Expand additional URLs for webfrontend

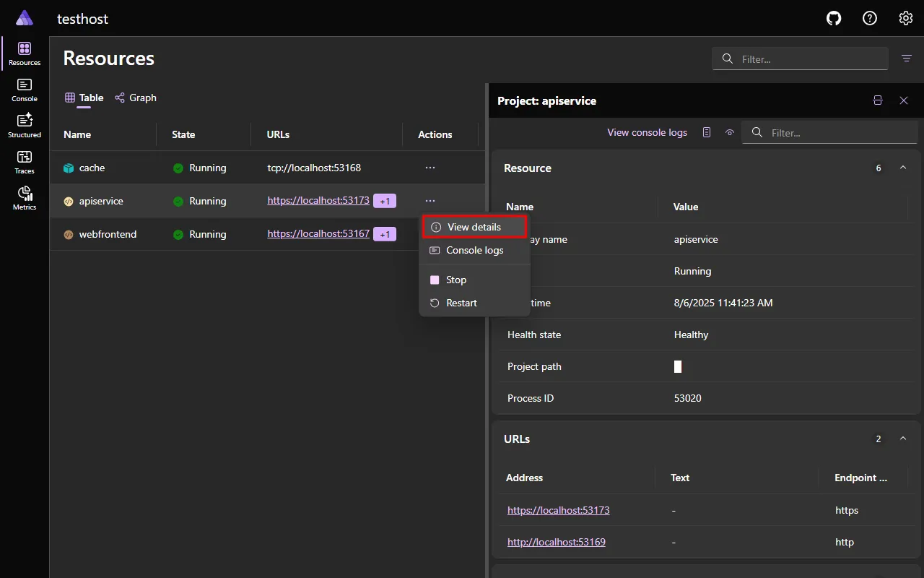coord(385,233)
